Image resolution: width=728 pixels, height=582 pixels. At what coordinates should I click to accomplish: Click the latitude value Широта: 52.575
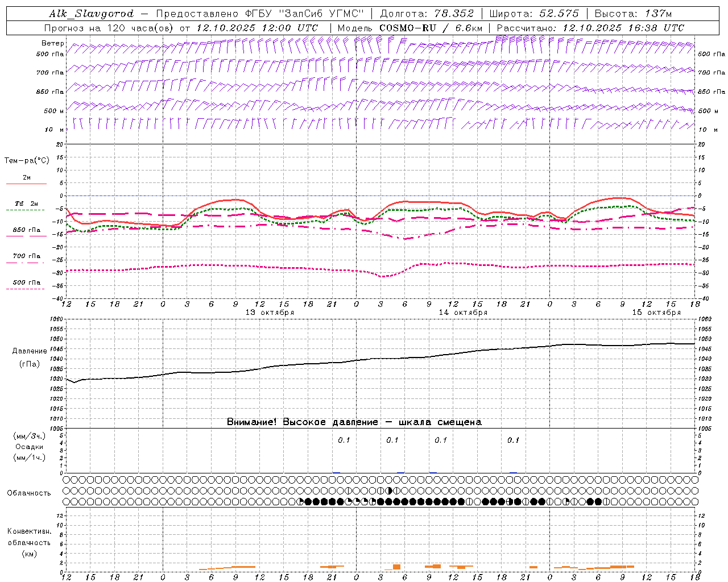[x=534, y=14]
